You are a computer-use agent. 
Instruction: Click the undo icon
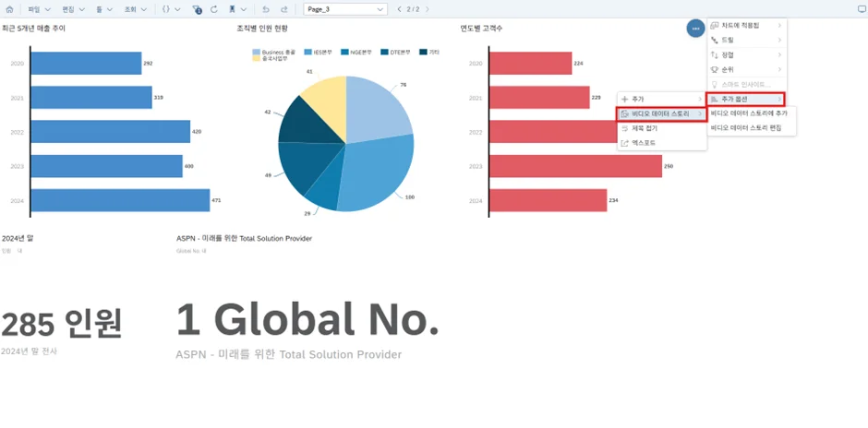266,9
